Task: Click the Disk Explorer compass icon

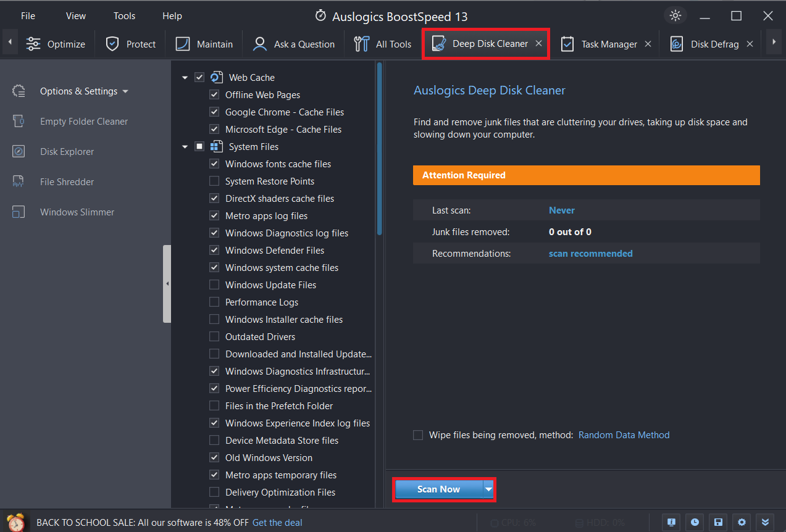Action: [x=19, y=151]
